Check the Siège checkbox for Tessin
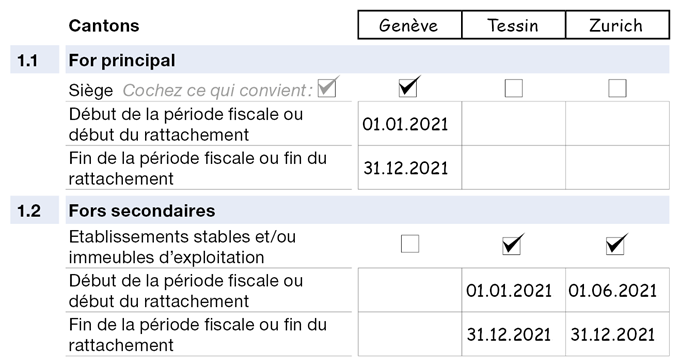The height and width of the screenshot is (363, 680). 513,88
